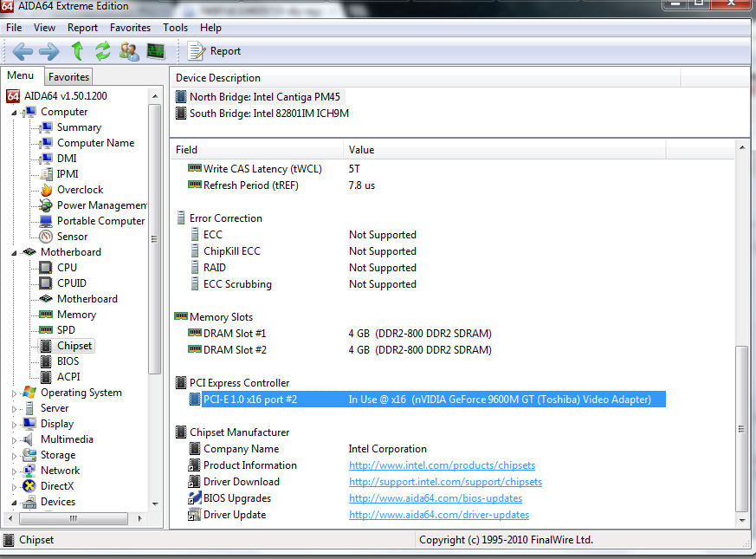
Task: Select the Summary icon in tree
Action: 46,127
